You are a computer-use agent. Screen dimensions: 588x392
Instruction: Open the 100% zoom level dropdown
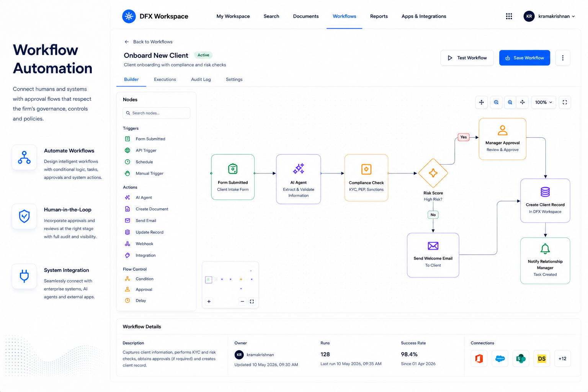(544, 102)
